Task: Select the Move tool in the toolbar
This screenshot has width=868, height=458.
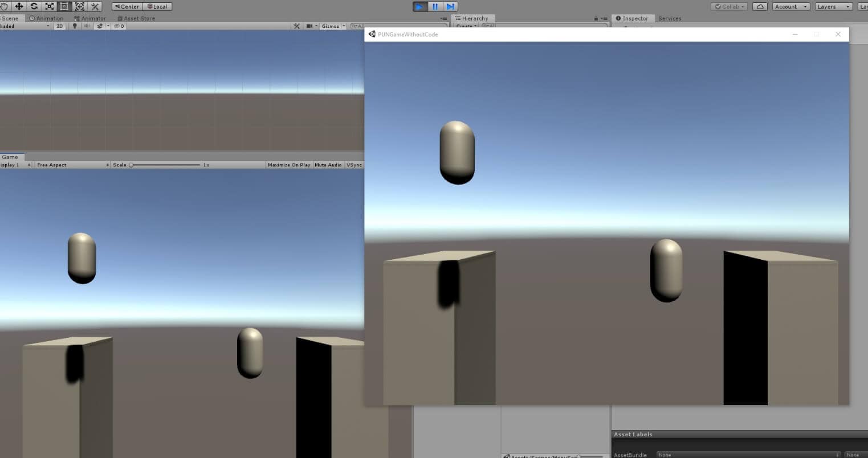Action: point(19,6)
